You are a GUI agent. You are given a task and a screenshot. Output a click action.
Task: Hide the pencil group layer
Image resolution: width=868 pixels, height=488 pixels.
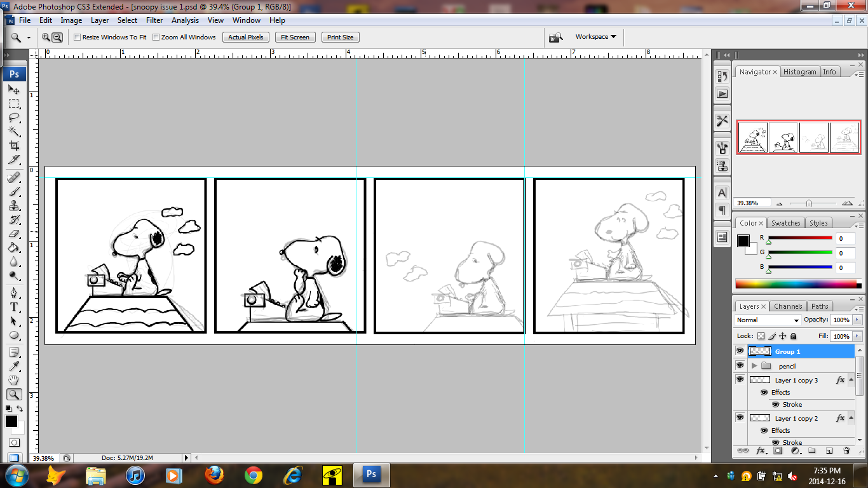click(x=740, y=365)
